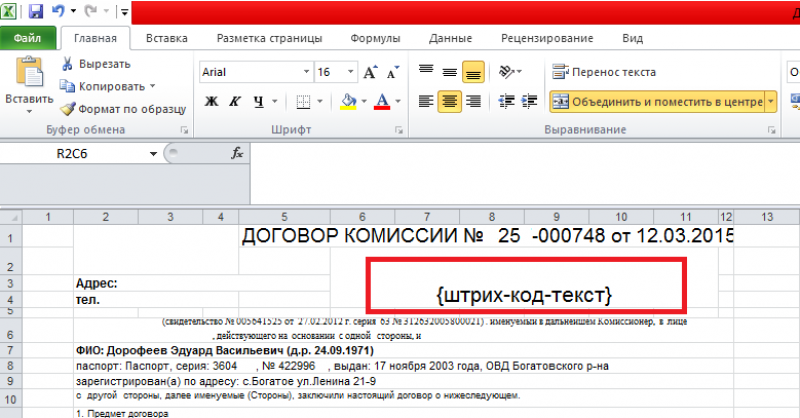Open Выравнивание group dialog launcher
The width and height of the screenshot is (800, 418).
(x=771, y=131)
